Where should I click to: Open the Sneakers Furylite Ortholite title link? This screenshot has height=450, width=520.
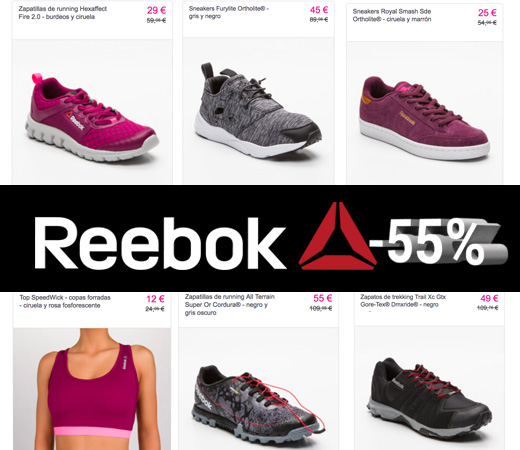pyautogui.click(x=229, y=12)
